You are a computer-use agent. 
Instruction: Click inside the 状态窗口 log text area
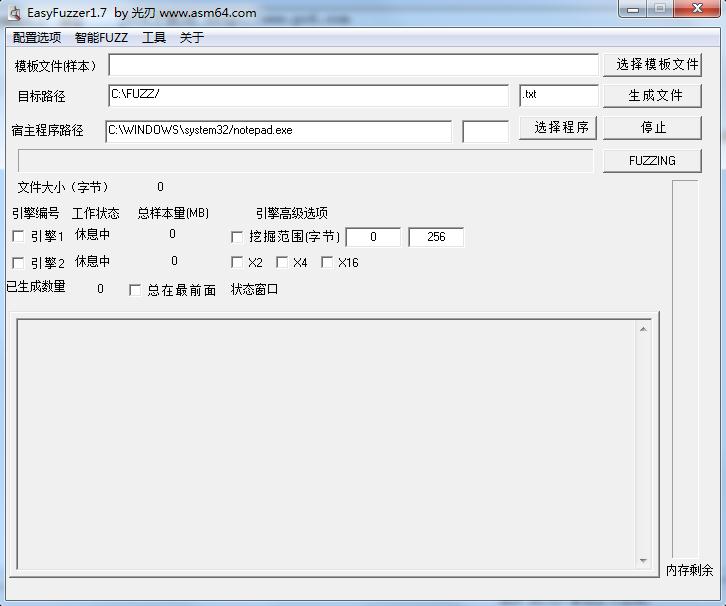pyautogui.click(x=326, y=444)
